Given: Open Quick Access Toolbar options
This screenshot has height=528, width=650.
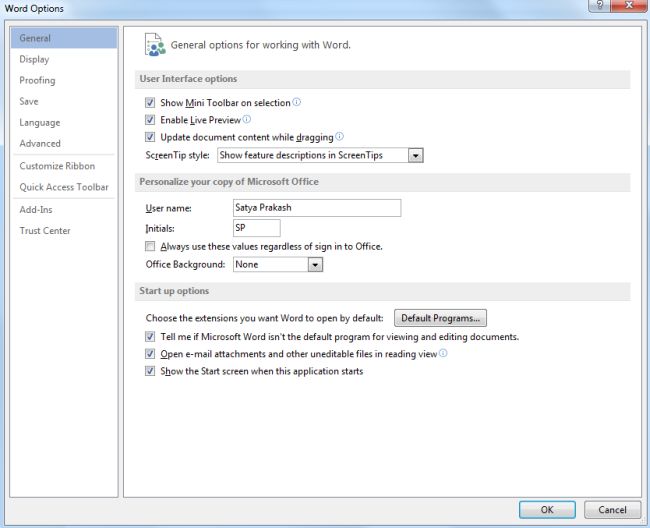Looking at the screenshot, I should point(64,187).
